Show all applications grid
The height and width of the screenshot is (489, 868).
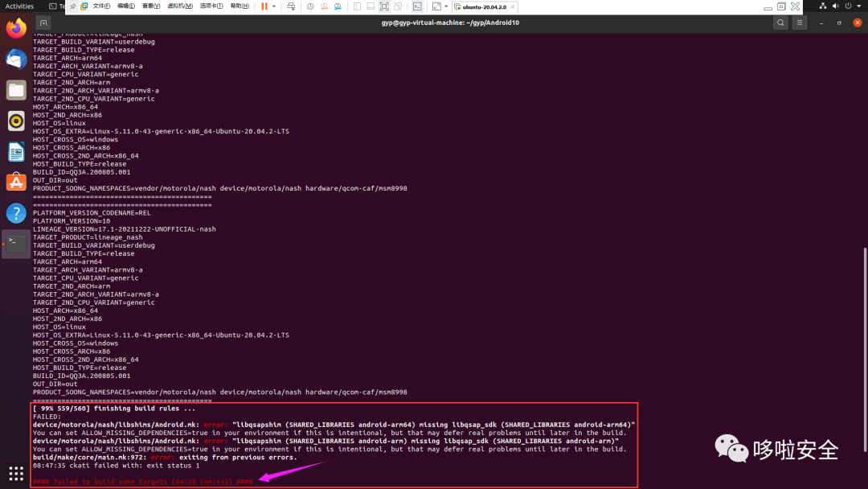[x=16, y=474]
